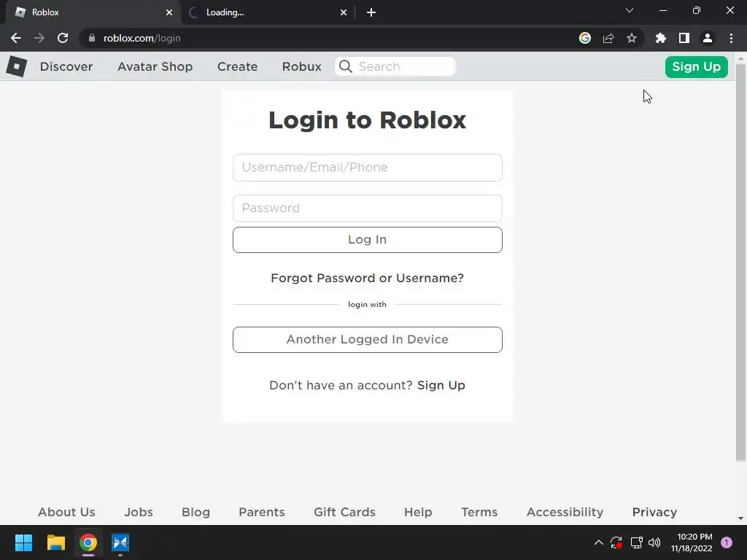Image resolution: width=747 pixels, height=560 pixels.
Task: Open the Chrome profile avatar icon
Action: coord(708,38)
